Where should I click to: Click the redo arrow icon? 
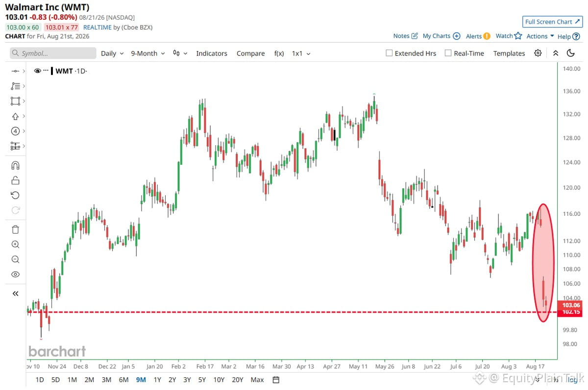coord(15,210)
